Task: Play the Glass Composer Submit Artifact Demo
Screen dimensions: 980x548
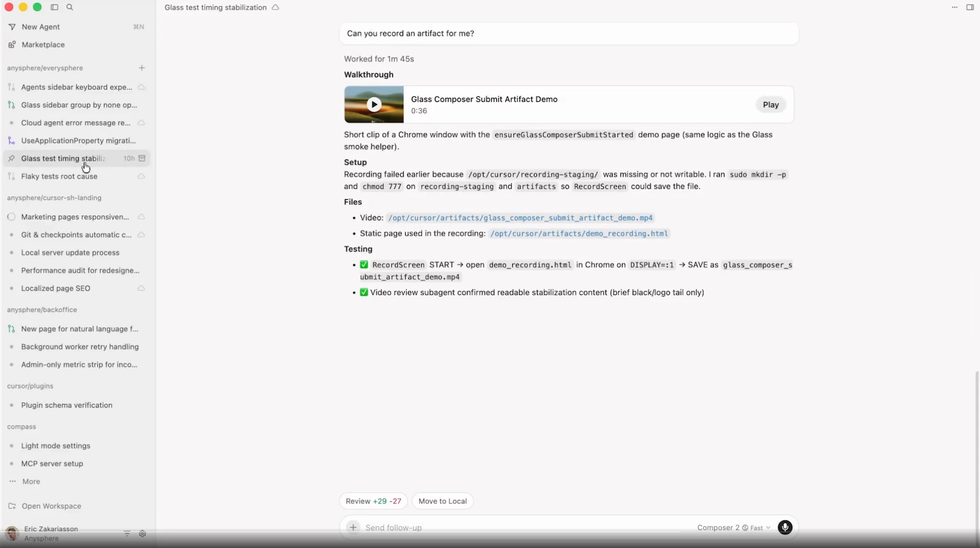Action: click(x=770, y=104)
